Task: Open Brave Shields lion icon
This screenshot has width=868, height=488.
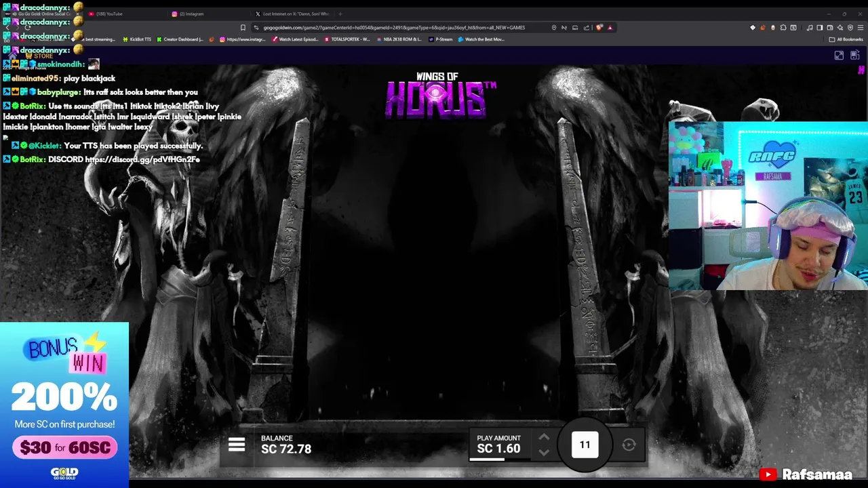Action: point(599,28)
